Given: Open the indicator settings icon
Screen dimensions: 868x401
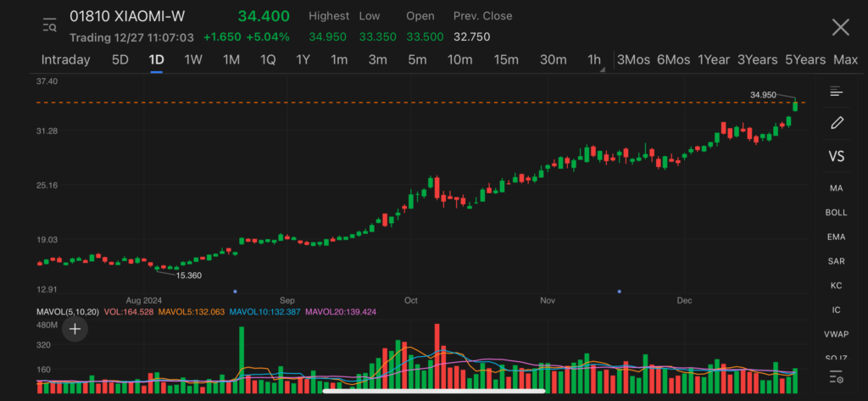Looking at the screenshot, I should click(x=836, y=376).
